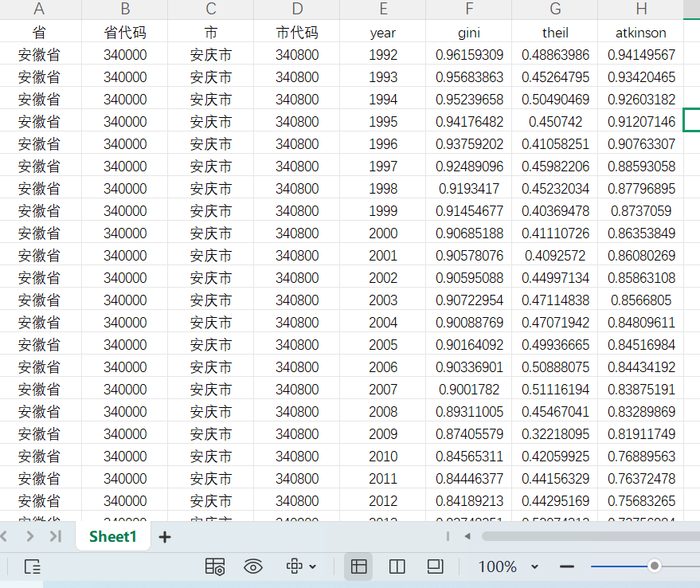The width and height of the screenshot is (700, 588).
Task: Click the reading mode crosshair icon
Action: (294, 566)
